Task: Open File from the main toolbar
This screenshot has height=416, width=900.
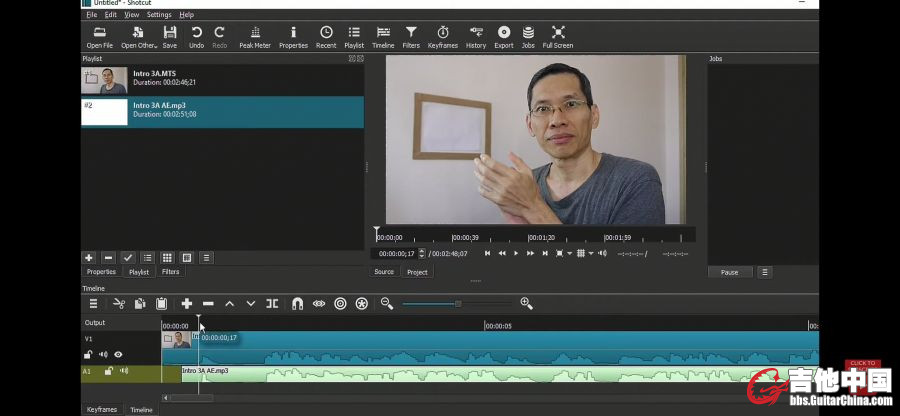Action: pyautogui.click(x=100, y=37)
